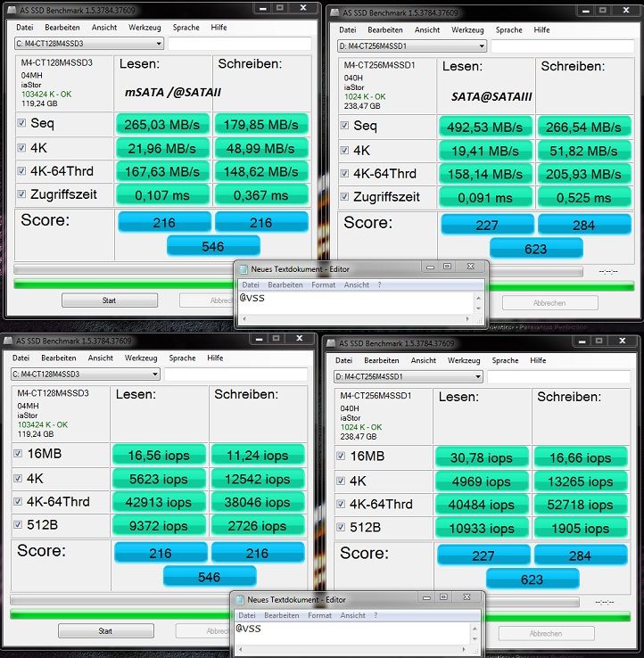Click the app icon in the C: drive iops window title bar
The width and height of the screenshot is (644, 658).
coord(8,341)
